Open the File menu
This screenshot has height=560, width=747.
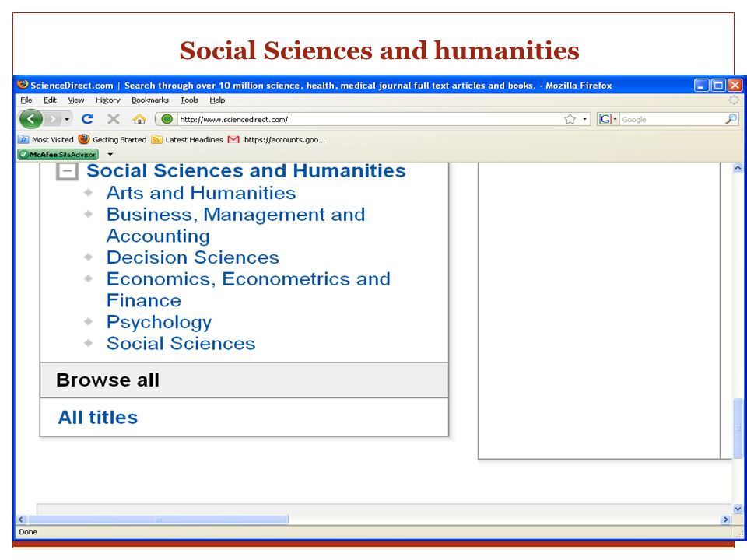26,100
